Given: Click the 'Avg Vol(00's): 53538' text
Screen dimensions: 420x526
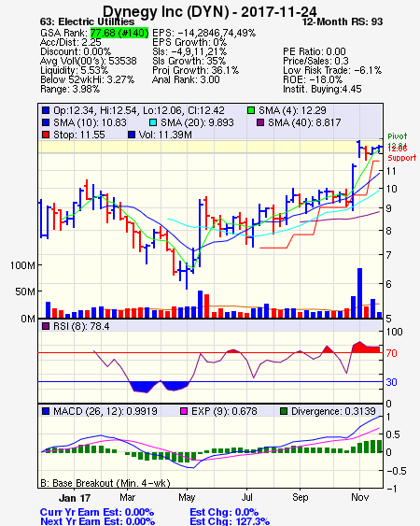Looking at the screenshot, I should click(89, 61).
